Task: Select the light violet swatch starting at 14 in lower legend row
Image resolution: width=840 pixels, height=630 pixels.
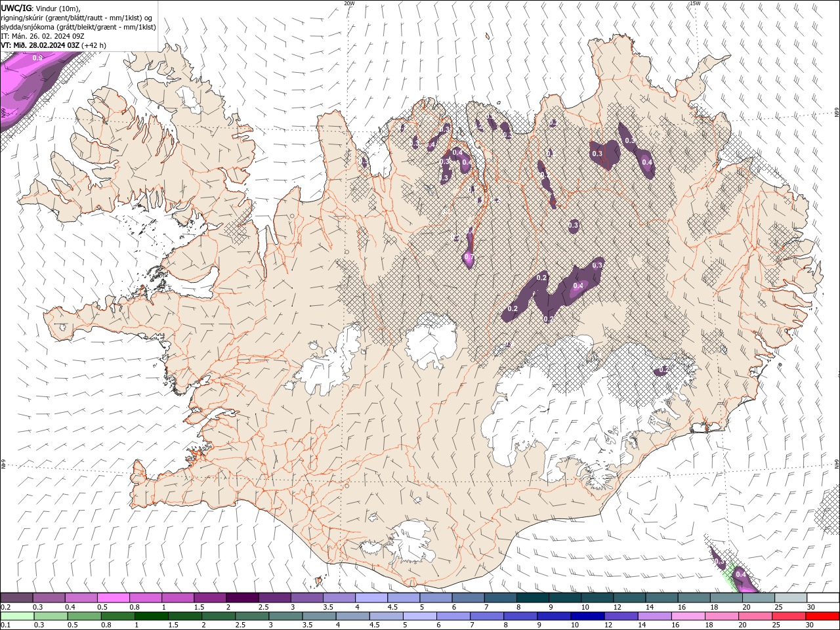Action: [654, 616]
